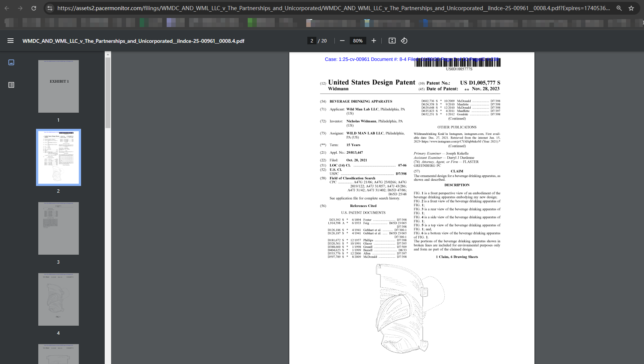Open the browser zoom magnifier icon
The width and height of the screenshot is (644, 364).
[x=619, y=8]
